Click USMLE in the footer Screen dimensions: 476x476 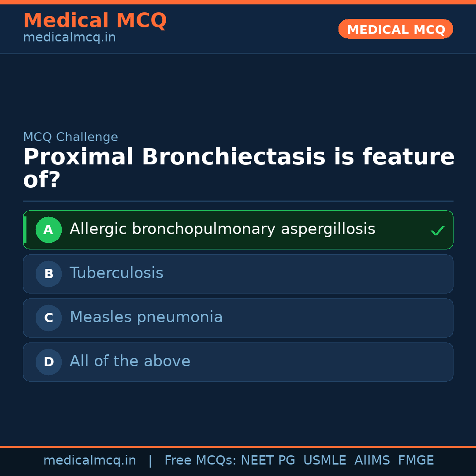click(324, 461)
